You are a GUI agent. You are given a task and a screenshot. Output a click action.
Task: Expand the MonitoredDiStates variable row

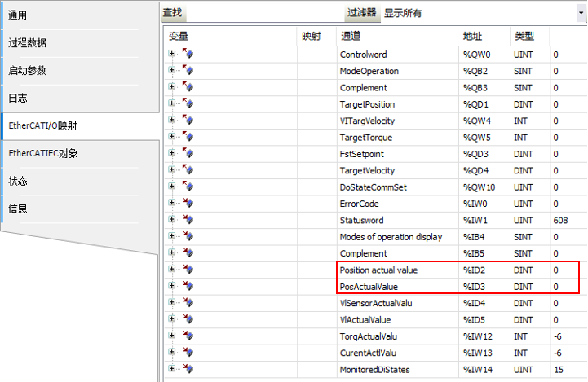tap(172, 368)
